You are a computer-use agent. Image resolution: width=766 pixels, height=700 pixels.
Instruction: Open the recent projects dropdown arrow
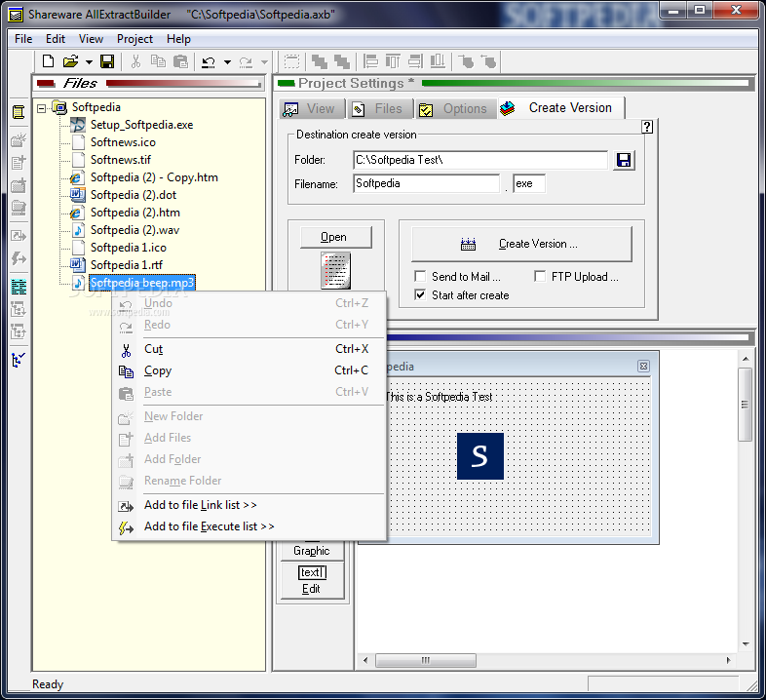(89, 62)
